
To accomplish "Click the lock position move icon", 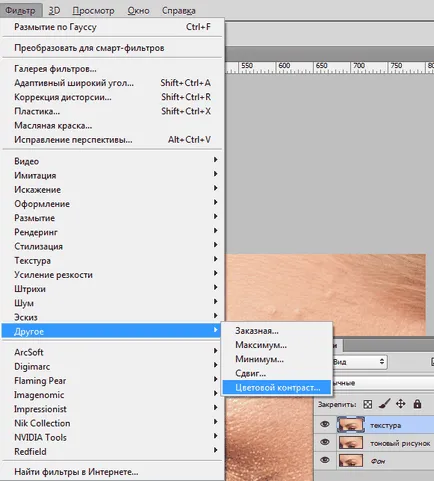I will [x=400, y=404].
